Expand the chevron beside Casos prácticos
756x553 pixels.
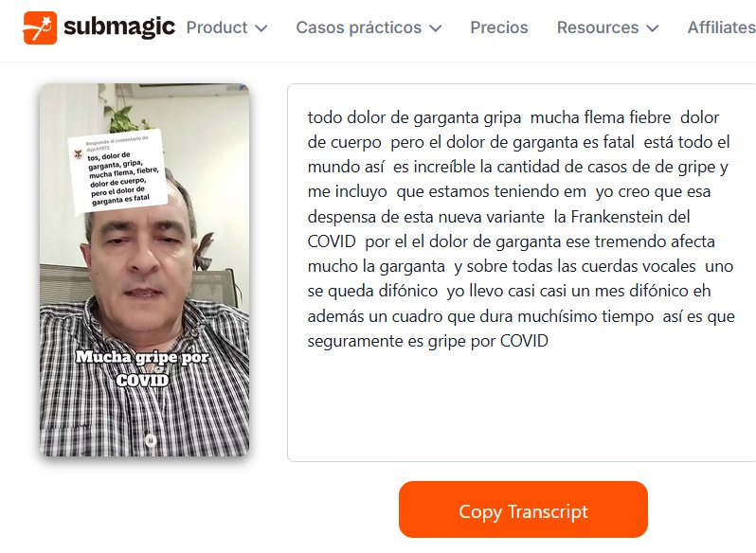(x=436, y=28)
